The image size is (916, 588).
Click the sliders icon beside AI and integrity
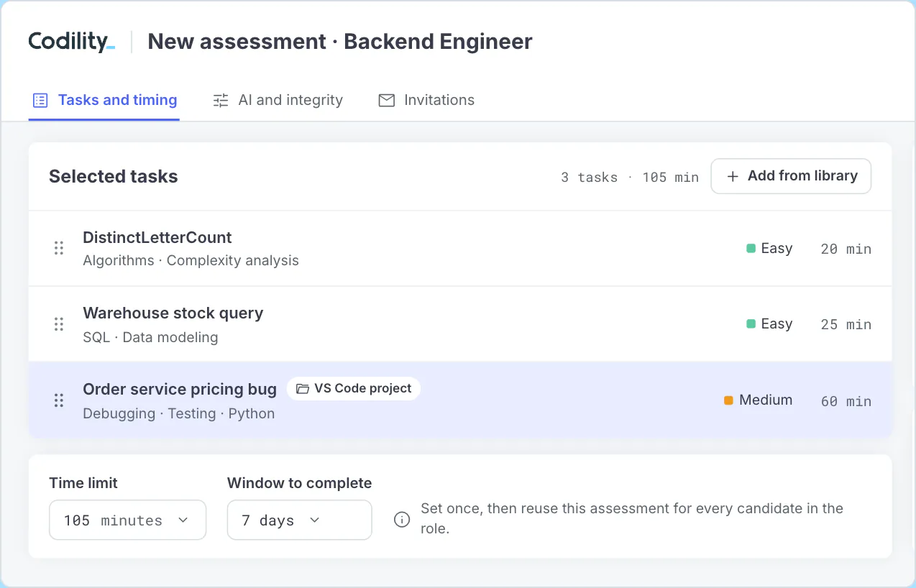[221, 101]
